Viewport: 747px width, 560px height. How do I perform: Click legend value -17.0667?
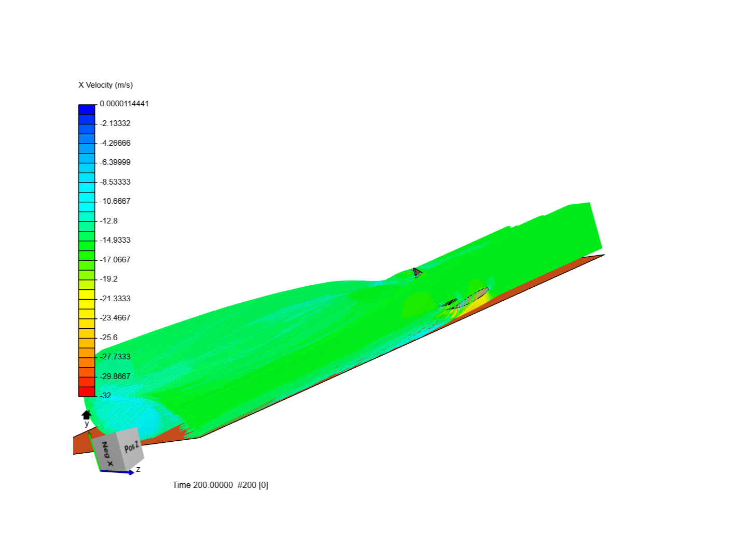115,260
